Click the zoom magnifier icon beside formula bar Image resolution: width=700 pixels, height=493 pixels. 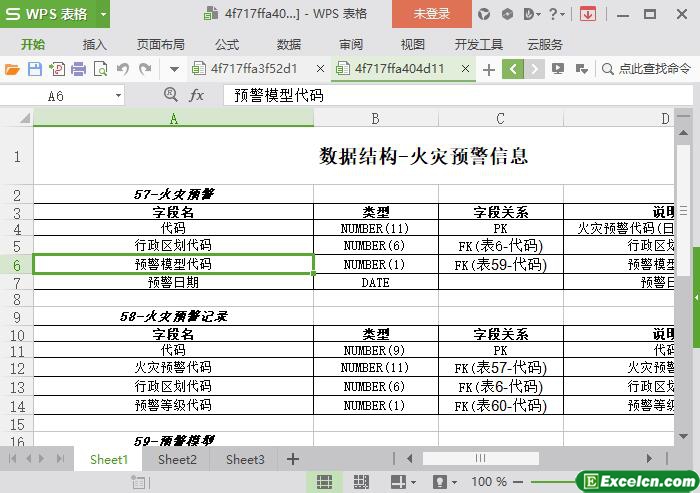[171, 94]
